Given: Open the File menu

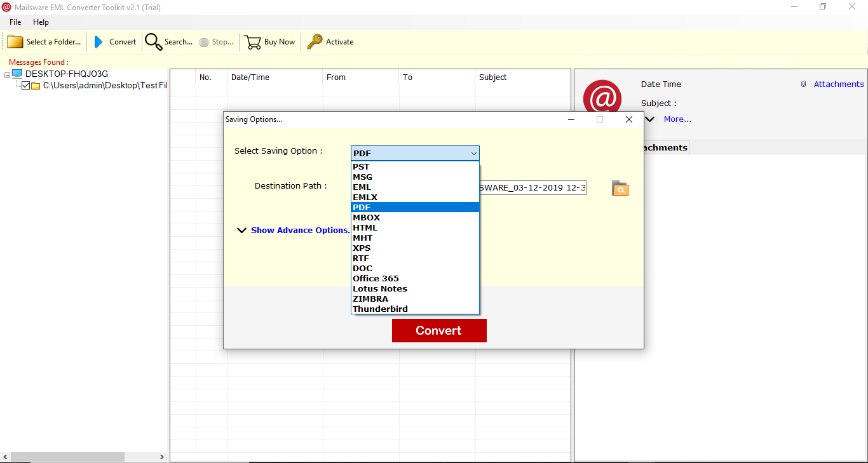Looking at the screenshot, I should pyautogui.click(x=15, y=22).
